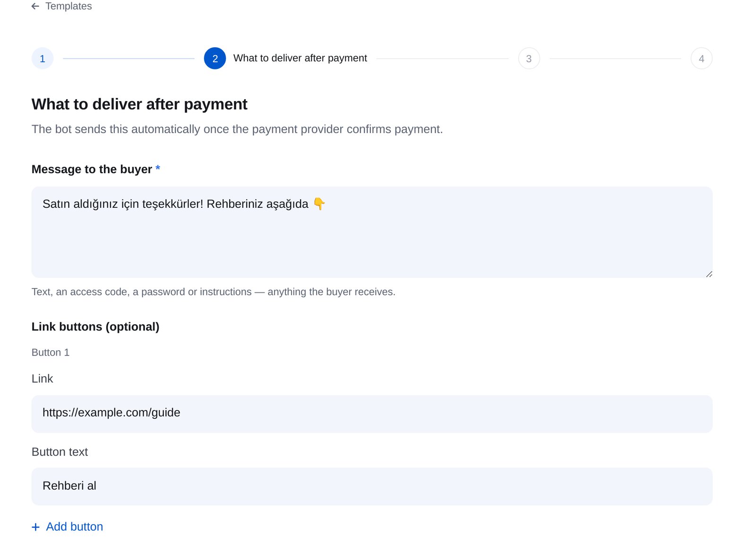Jump to step 1 in the wizard
The image size is (756, 551).
coord(43,59)
